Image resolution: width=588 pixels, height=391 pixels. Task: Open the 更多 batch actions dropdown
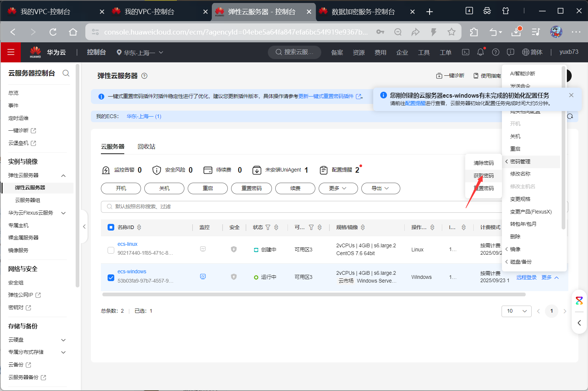point(338,188)
